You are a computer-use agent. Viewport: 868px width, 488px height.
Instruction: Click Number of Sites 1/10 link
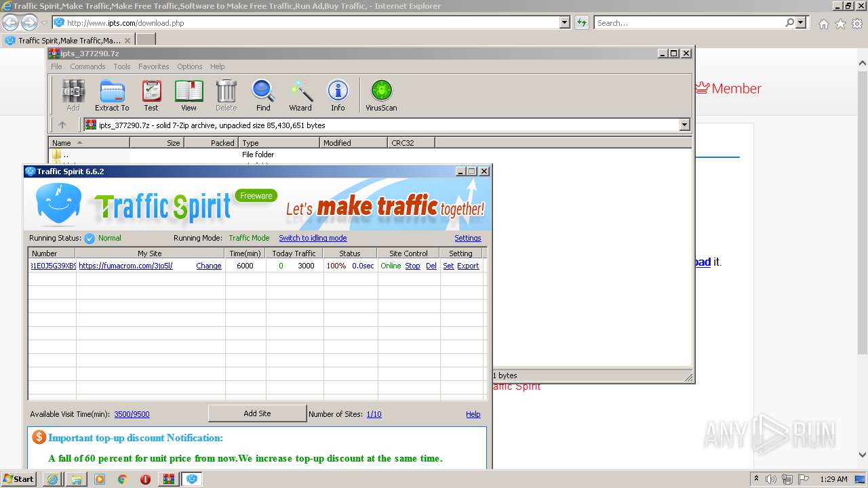[x=374, y=414]
